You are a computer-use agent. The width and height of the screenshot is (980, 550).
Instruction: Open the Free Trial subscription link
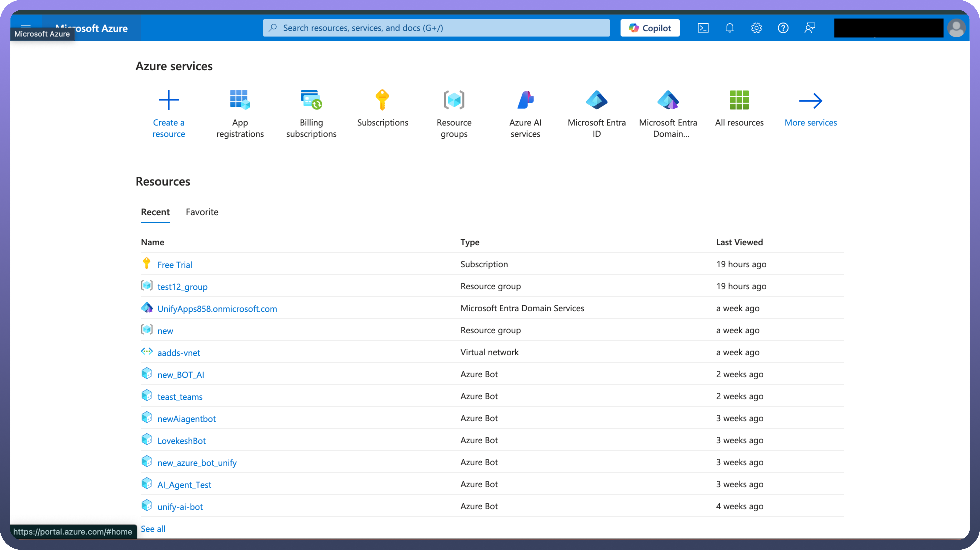174,265
